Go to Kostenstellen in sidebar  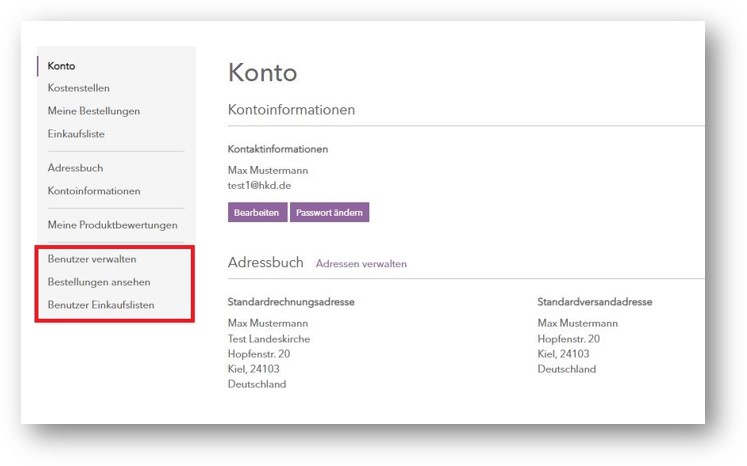point(79,88)
